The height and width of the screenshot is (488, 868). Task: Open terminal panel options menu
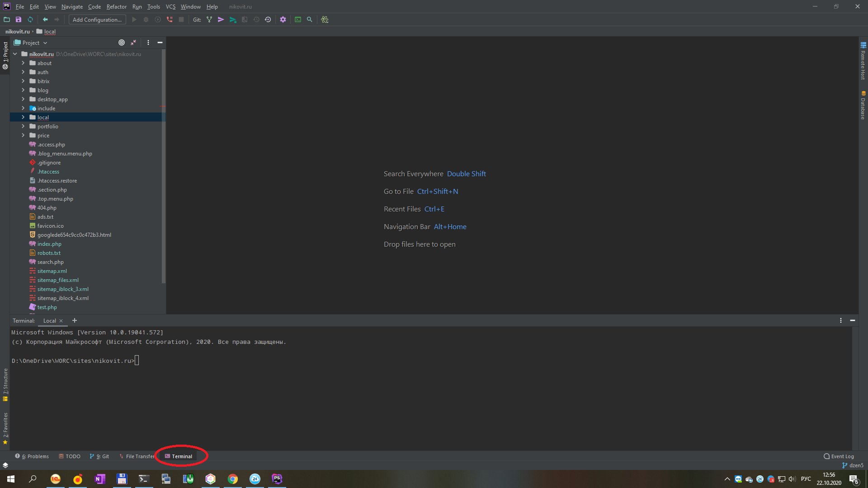tap(841, 320)
